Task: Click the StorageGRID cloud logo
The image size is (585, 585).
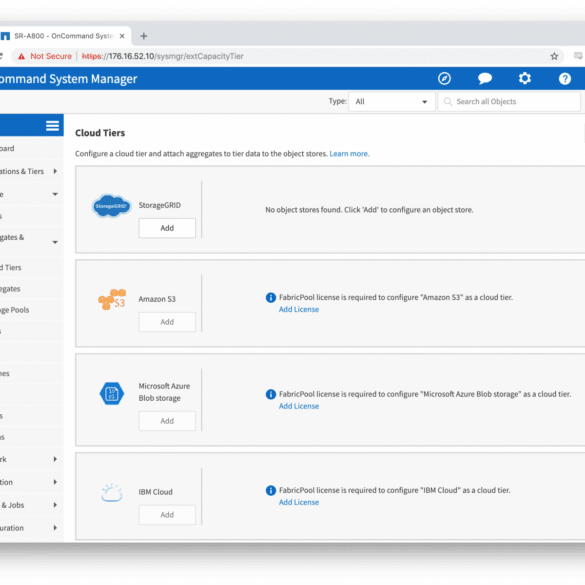Action: [112, 206]
